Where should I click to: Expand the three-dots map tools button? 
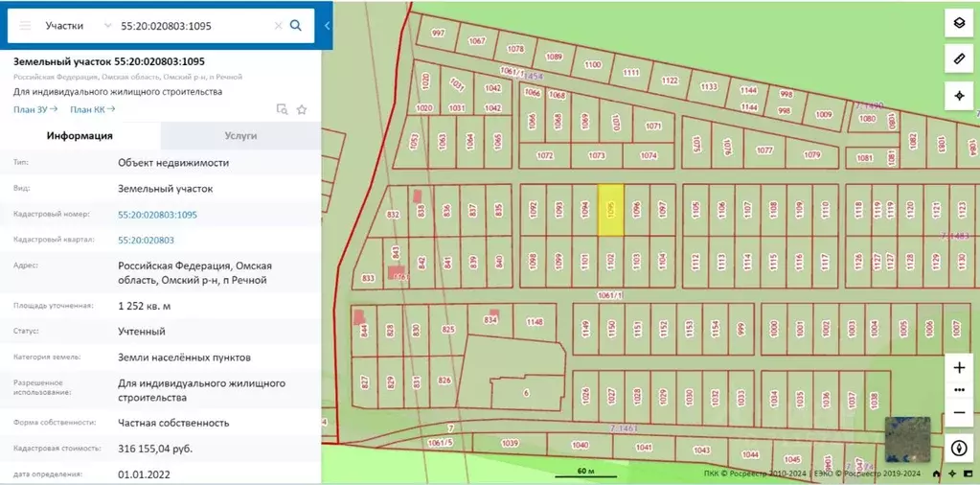tap(959, 390)
